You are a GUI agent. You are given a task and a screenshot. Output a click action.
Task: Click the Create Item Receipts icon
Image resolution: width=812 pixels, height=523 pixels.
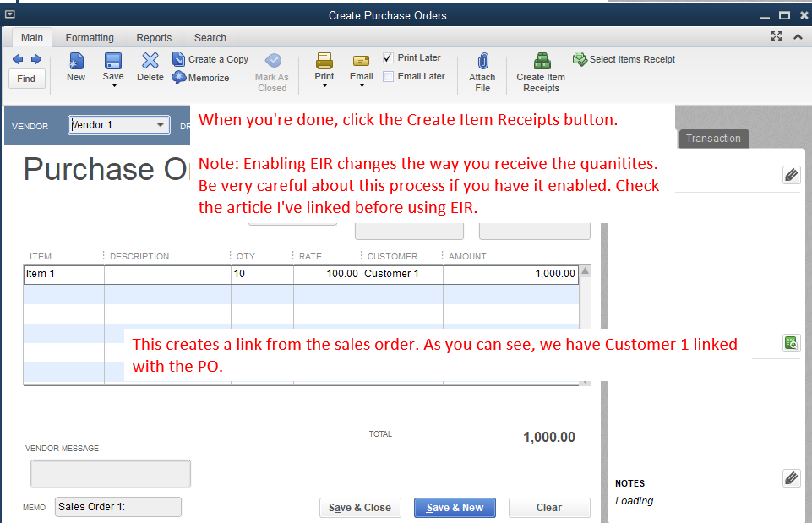tap(540, 70)
